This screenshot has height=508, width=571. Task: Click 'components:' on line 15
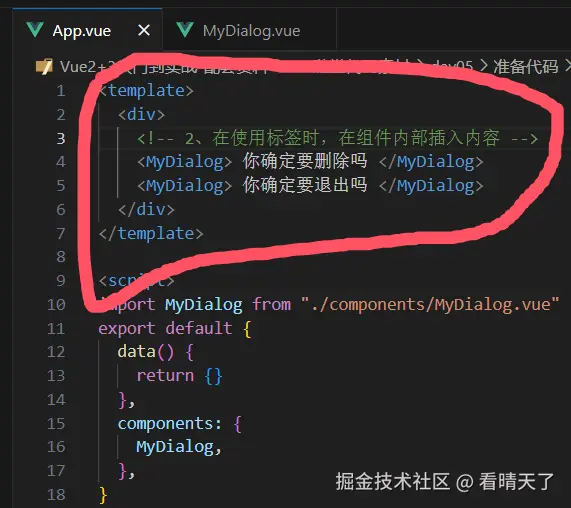[170, 424]
